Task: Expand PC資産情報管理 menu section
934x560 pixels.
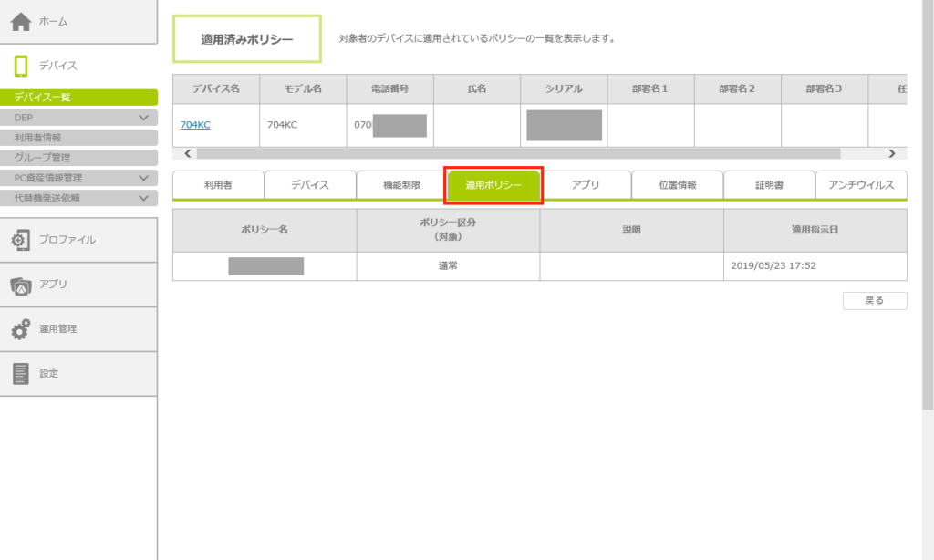Action: click(x=143, y=178)
